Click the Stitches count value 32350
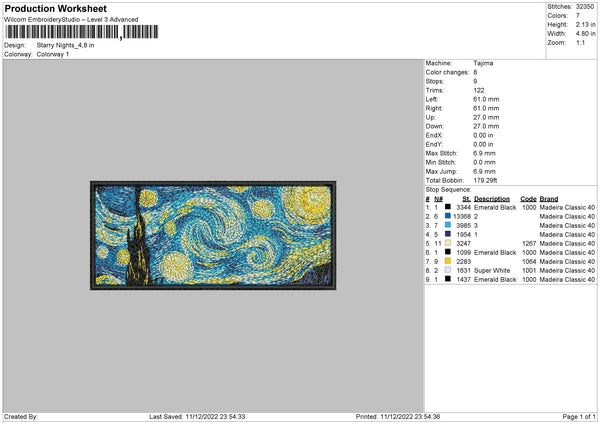 (585, 7)
